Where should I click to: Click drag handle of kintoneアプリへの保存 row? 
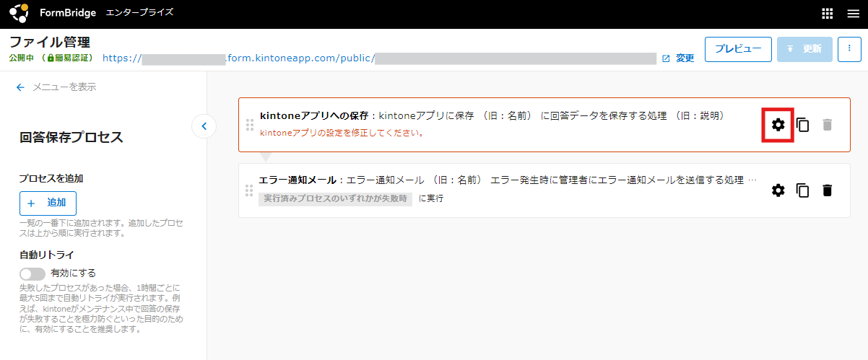click(250, 125)
